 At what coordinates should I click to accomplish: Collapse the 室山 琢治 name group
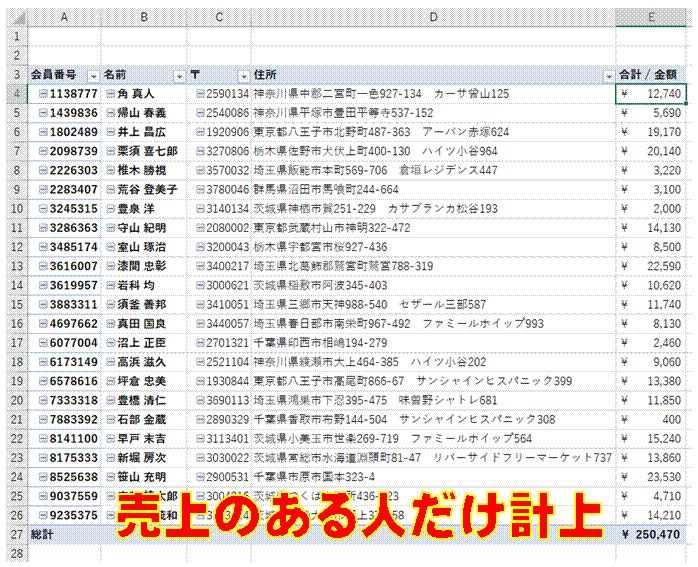coord(111,247)
